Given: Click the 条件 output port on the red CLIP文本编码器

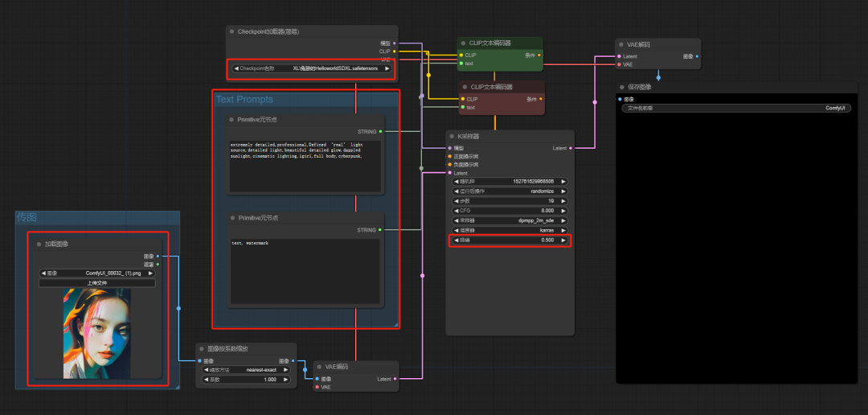Looking at the screenshot, I should click(540, 99).
